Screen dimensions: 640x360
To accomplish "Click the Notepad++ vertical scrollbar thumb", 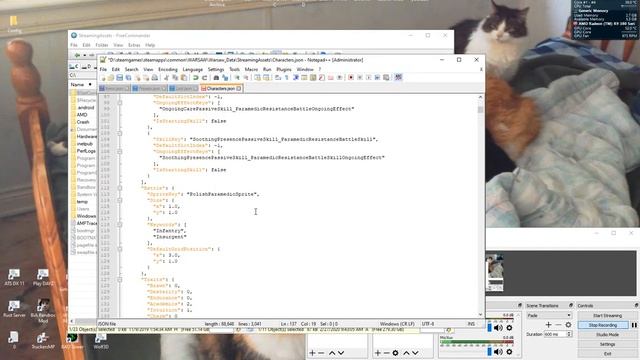I will pyautogui.click(x=480, y=109).
